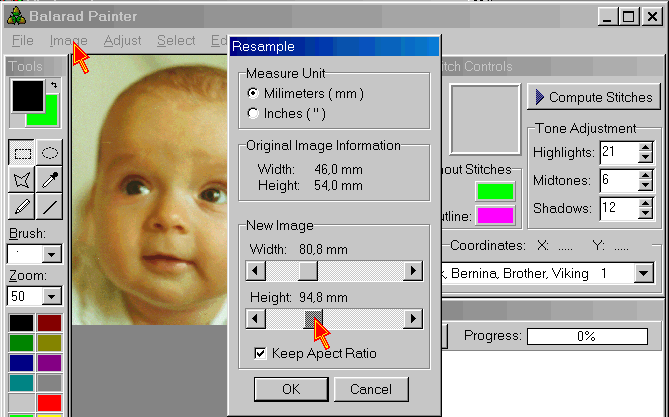Select the ellipse selection tool
The height and width of the screenshot is (417, 669).
coord(49,152)
